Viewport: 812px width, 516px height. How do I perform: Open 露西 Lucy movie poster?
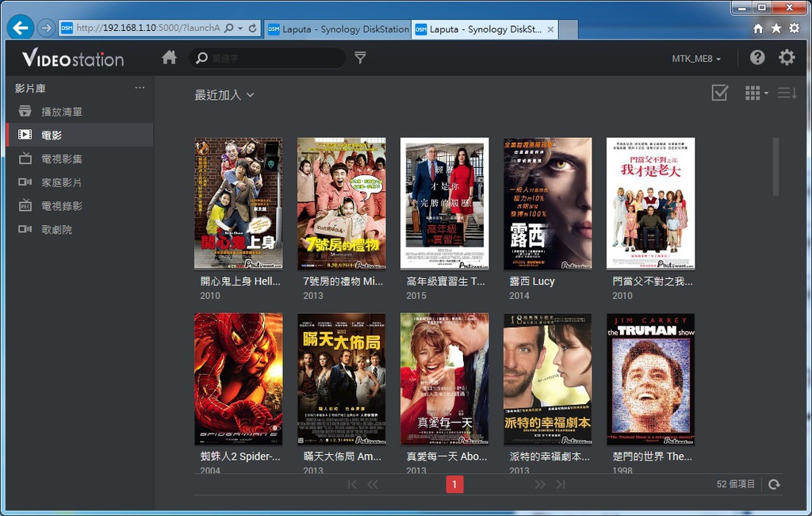(x=547, y=204)
